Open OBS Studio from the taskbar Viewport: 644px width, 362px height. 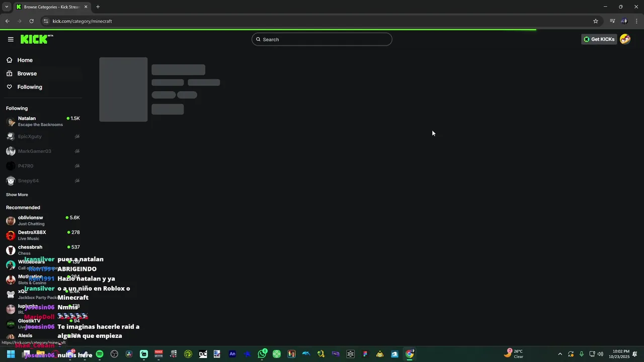[114, 354]
